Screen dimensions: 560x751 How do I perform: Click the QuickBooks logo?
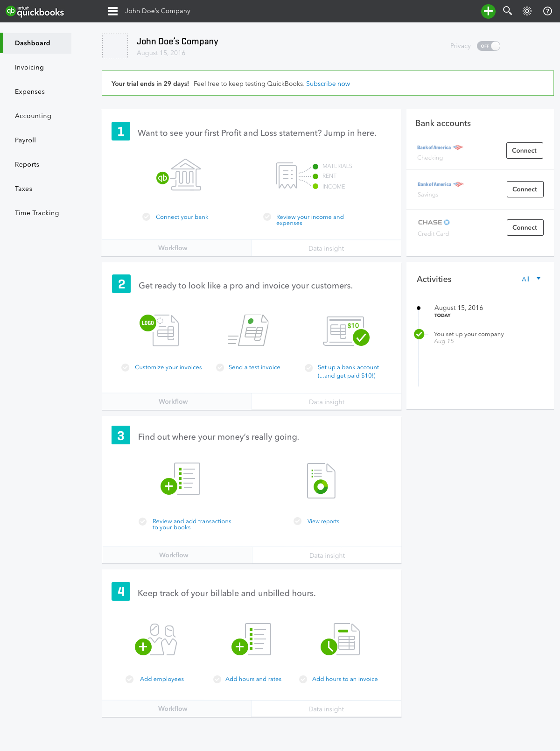tap(35, 11)
